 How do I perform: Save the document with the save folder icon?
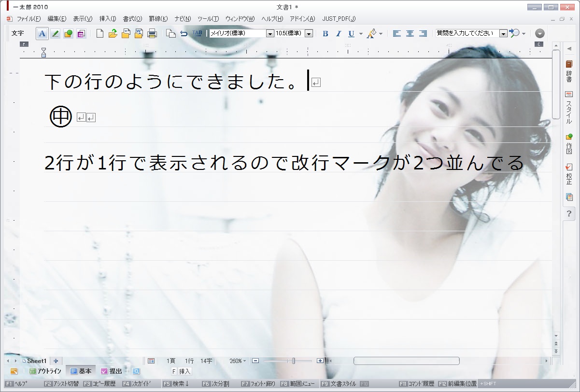pyautogui.click(x=126, y=33)
